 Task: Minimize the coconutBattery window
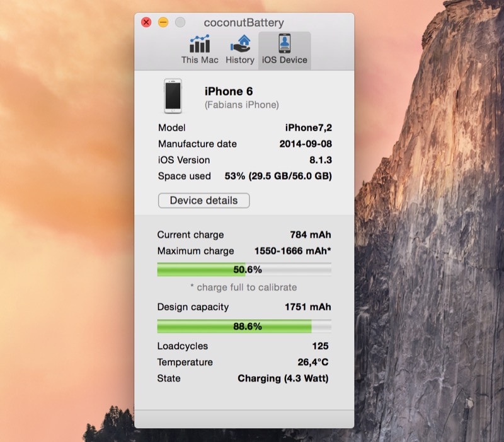[x=163, y=22]
